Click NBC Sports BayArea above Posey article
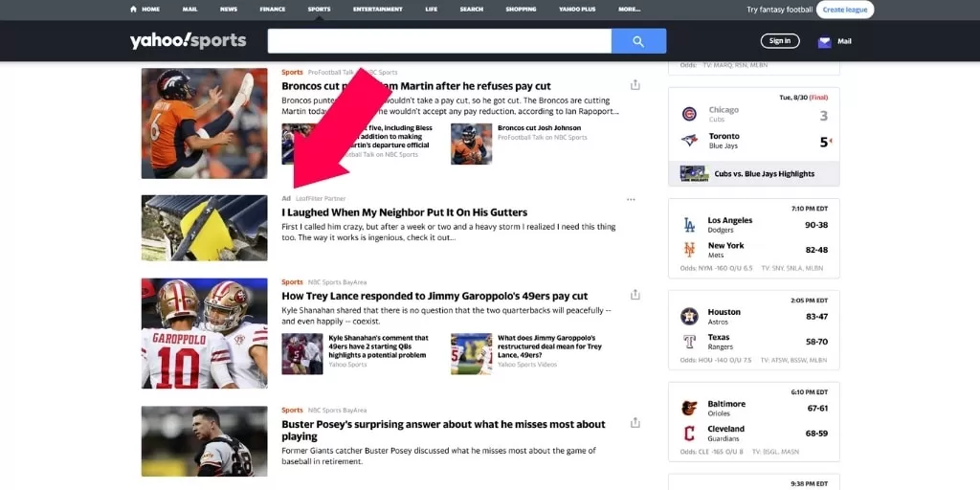The width and height of the screenshot is (980, 490). tap(338, 411)
